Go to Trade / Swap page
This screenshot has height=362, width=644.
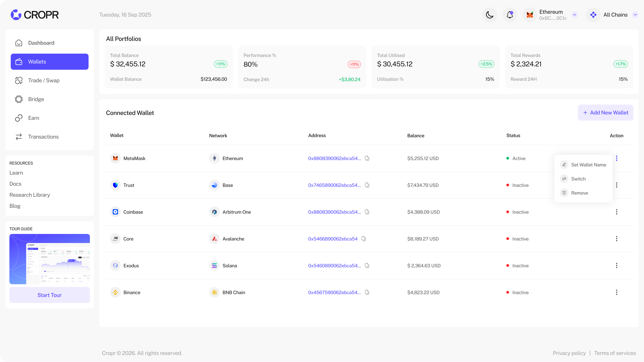click(49, 80)
